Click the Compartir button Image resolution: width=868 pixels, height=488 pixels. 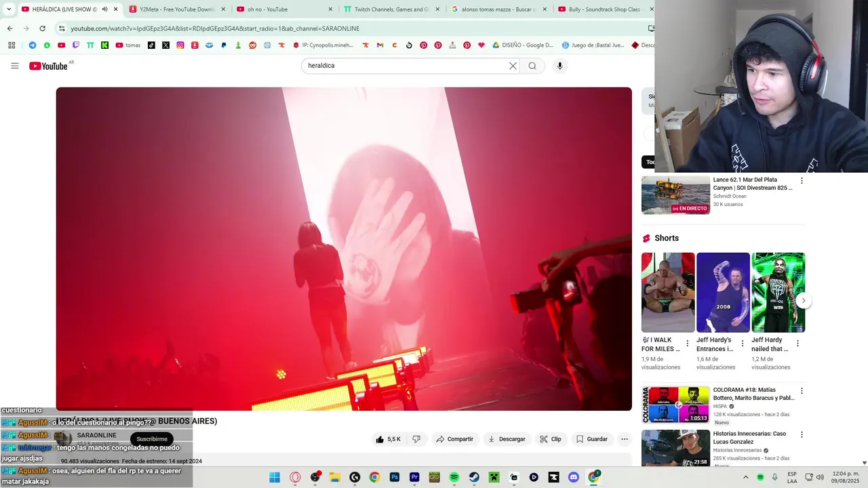(454, 439)
